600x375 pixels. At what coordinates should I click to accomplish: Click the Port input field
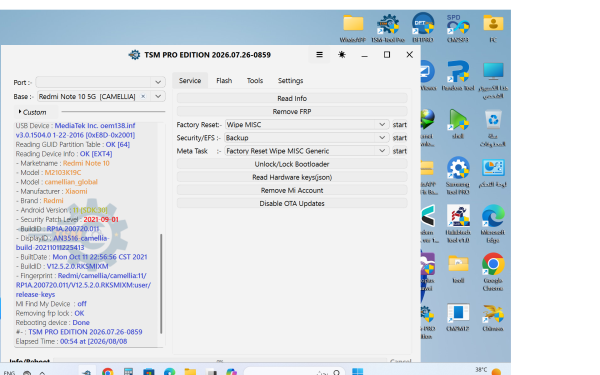point(94,82)
